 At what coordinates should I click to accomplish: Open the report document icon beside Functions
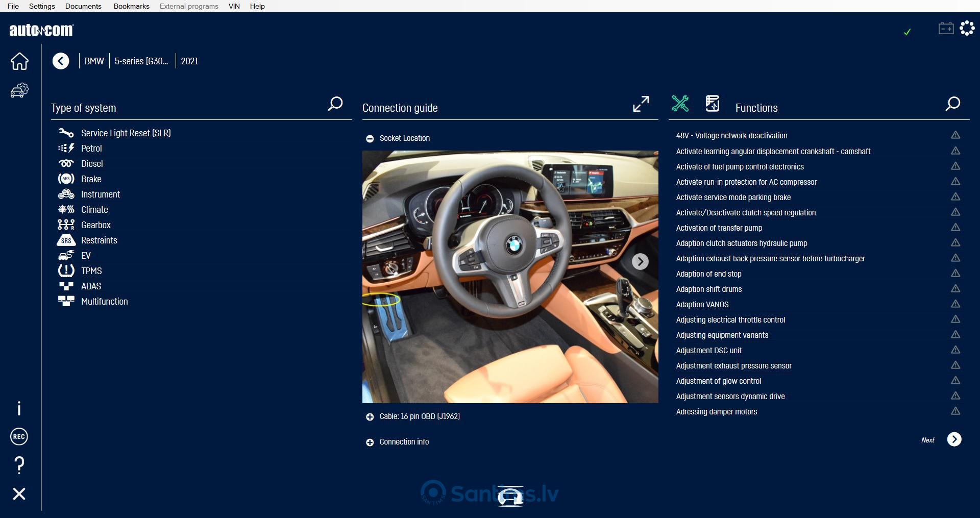pos(713,104)
